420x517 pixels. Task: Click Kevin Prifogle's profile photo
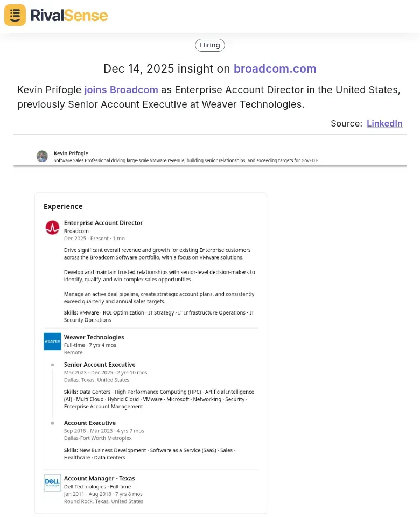[42, 156]
